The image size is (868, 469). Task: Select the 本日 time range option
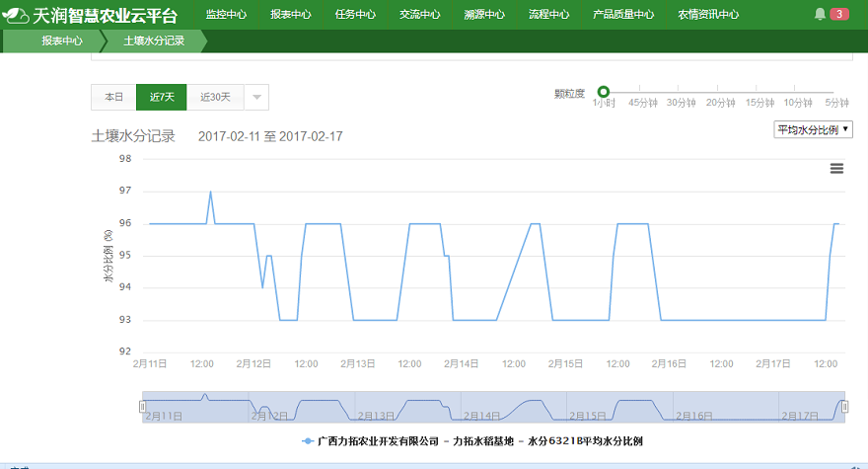tap(113, 97)
